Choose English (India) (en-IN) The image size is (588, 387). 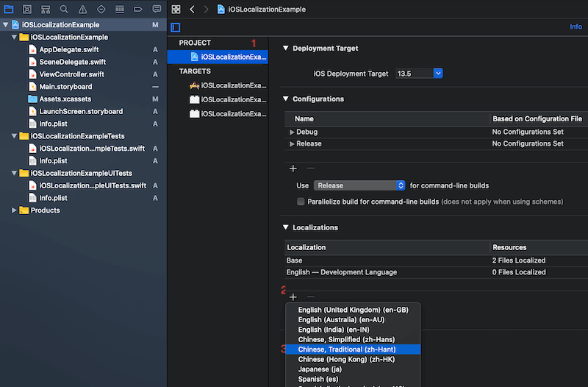tap(353, 330)
